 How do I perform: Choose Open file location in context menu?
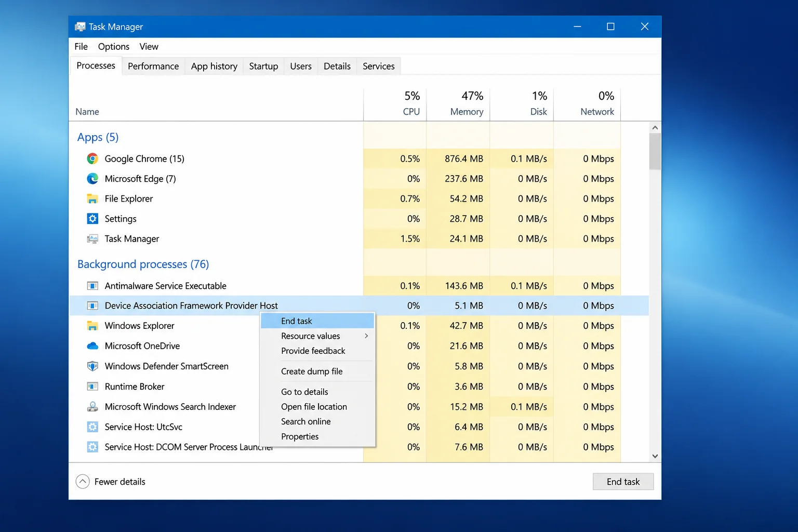click(x=317, y=407)
